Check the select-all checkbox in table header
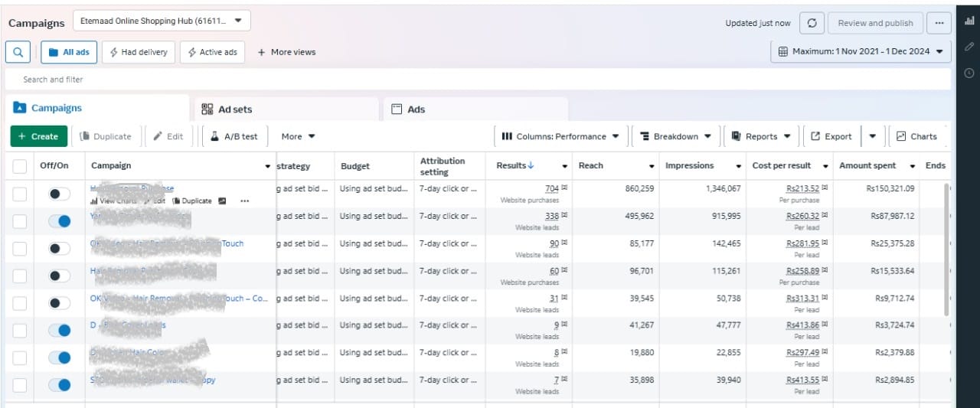The height and width of the screenshot is (408, 980). point(19,165)
